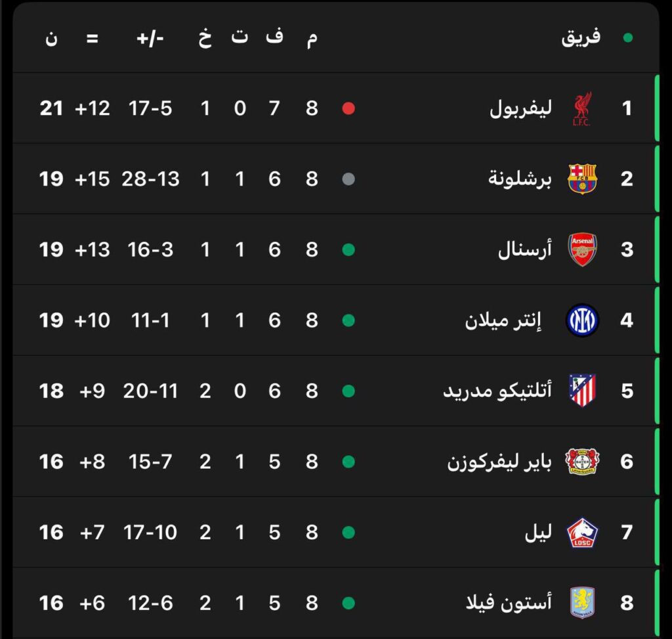Click the Lille LOSC club crest
The height and width of the screenshot is (639, 672).
582,532
